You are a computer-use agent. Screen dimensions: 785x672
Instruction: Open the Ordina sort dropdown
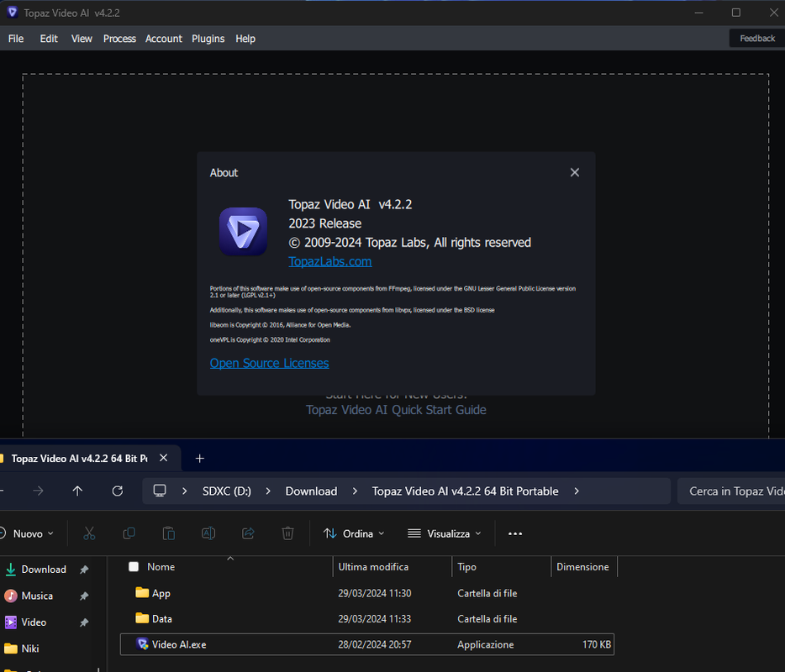click(354, 534)
